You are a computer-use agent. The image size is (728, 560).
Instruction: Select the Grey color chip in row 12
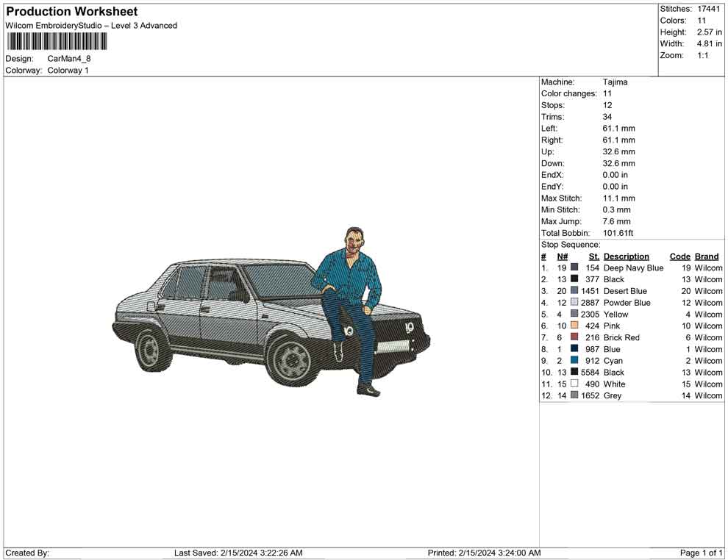[x=572, y=395]
